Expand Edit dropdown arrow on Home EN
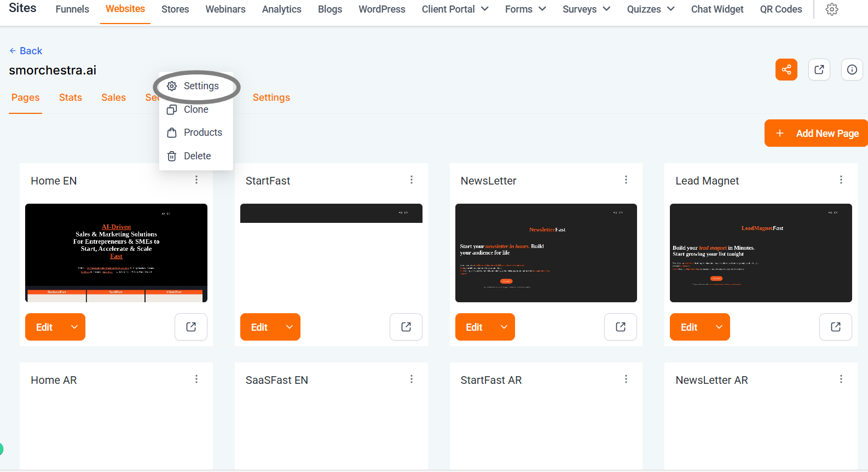The height and width of the screenshot is (472, 868). click(x=74, y=327)
